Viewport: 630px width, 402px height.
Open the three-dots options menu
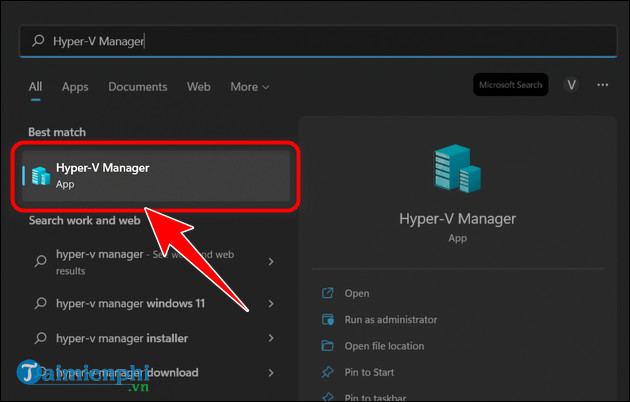pos(602,85)
